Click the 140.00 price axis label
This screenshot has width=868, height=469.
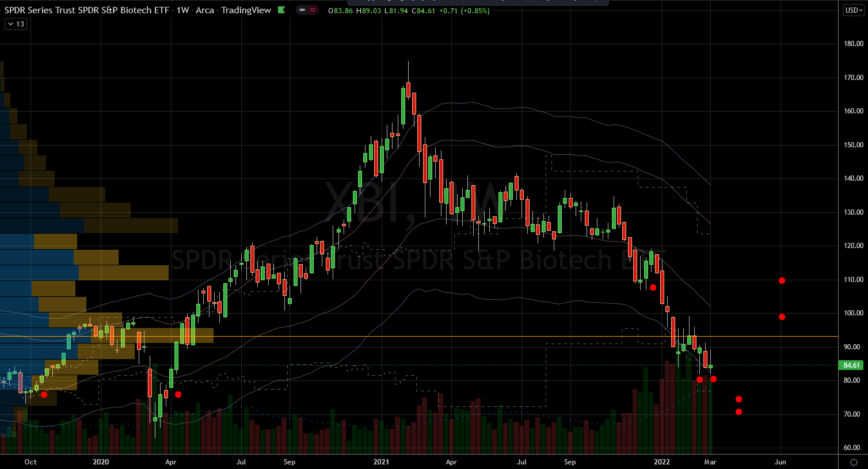click(x=854, y=178)
